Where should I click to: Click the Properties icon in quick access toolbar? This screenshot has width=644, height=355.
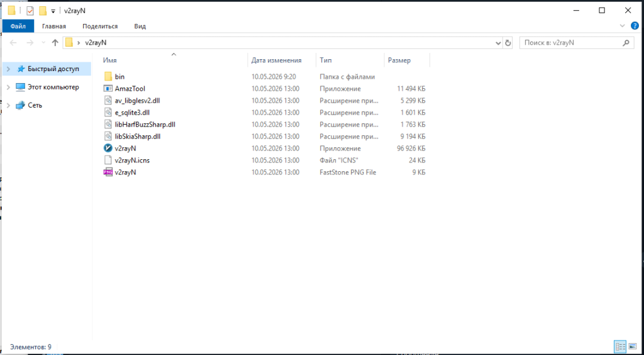30,11
